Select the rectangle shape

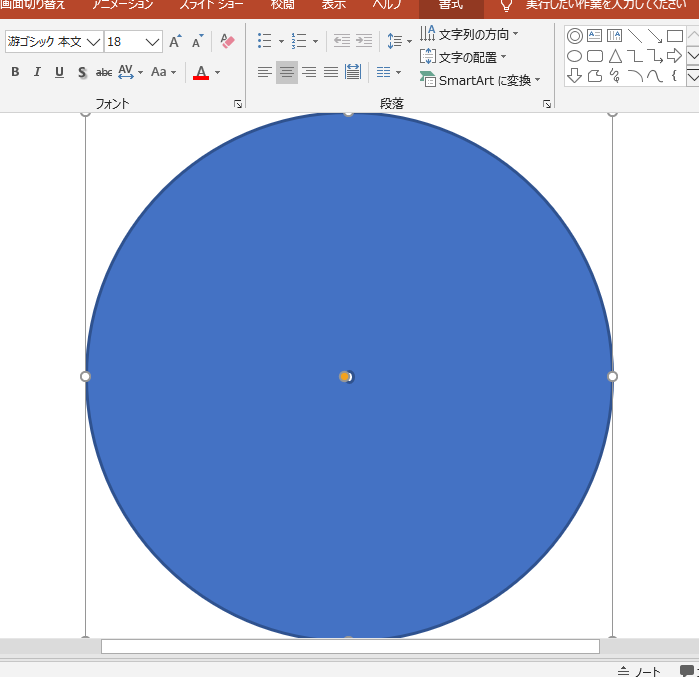pos(674,36)
